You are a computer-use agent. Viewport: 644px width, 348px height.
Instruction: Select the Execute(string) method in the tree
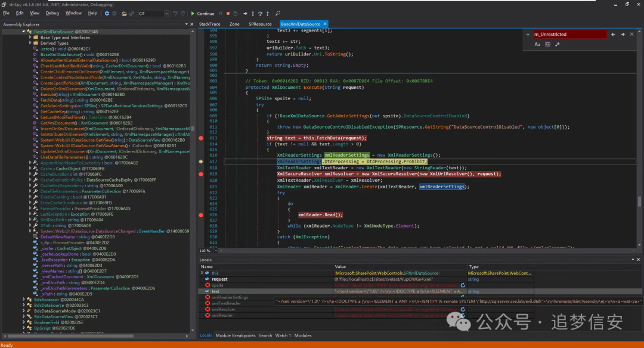82,94
